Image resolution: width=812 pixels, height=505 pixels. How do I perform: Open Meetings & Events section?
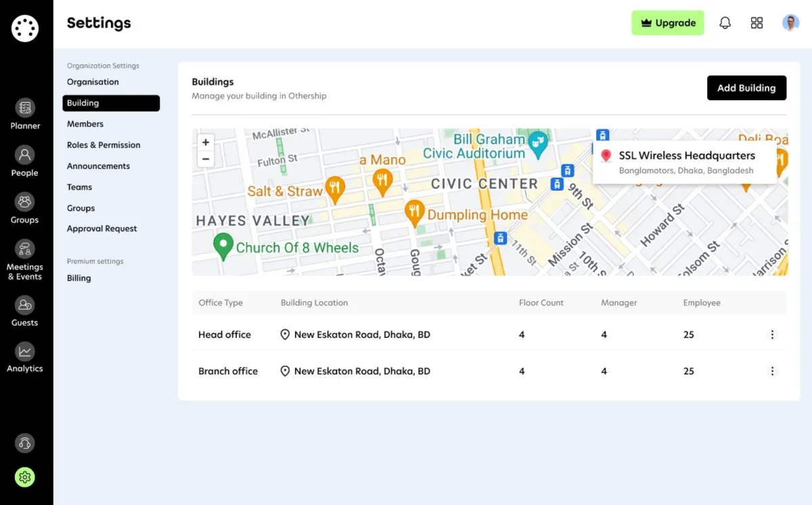25,249
